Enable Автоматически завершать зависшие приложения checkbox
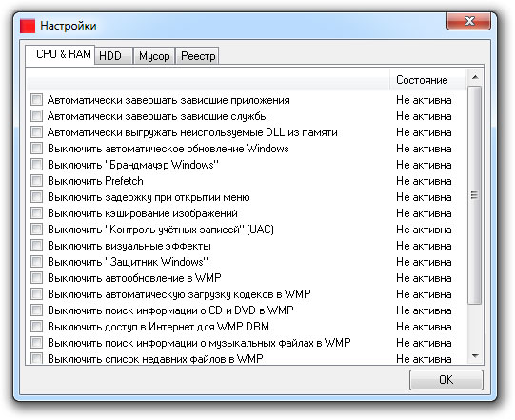Screen dimensions: 515x420 [x=36, y=100]
